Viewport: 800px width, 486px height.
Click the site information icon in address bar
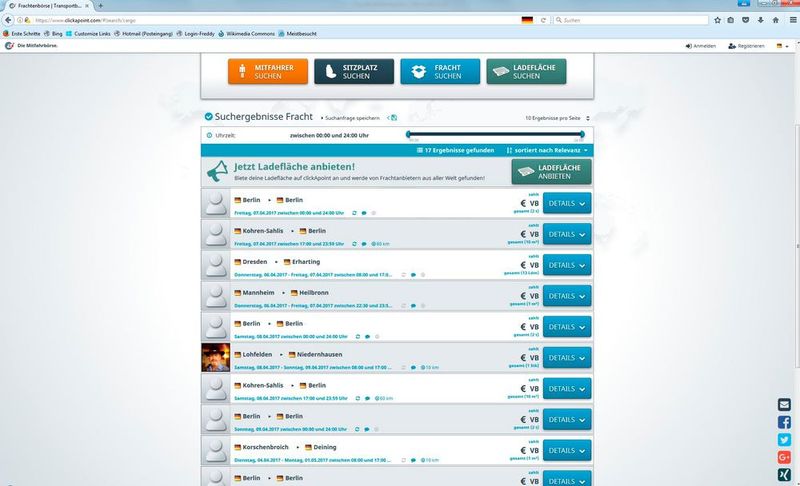pyautogui.click(x=20, y=20)
